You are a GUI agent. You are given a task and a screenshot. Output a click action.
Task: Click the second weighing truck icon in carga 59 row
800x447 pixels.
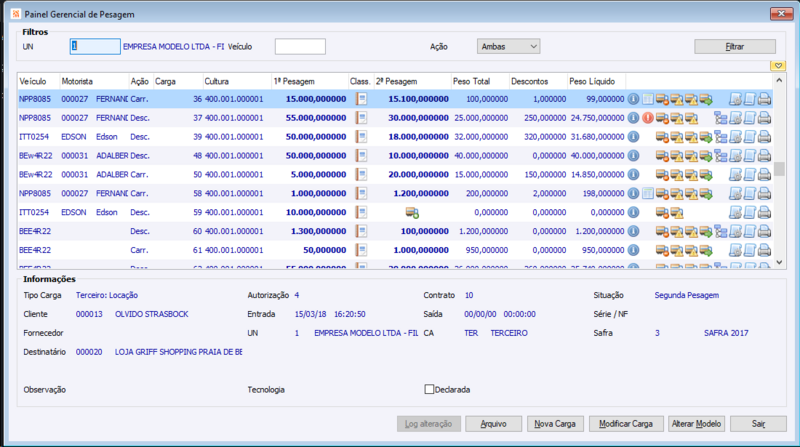coord(411,213)
